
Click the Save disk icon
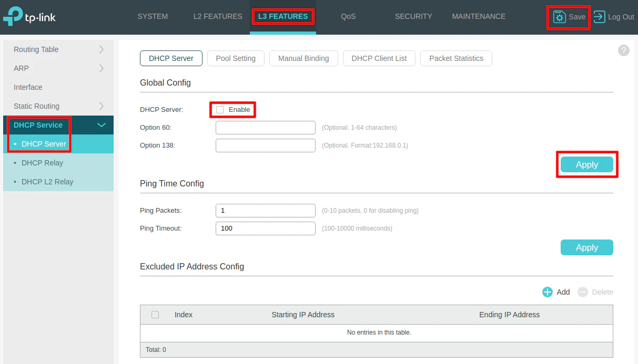pos(559,17)
